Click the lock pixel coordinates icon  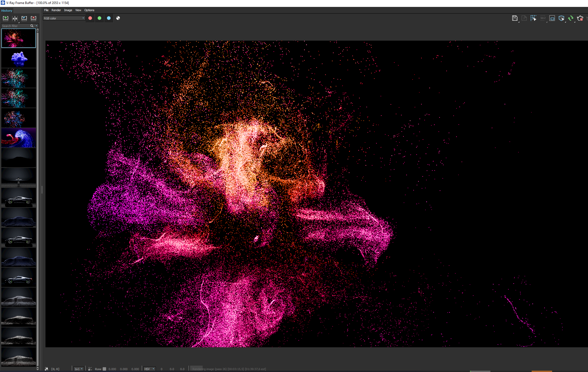click(x=47, y=369)
